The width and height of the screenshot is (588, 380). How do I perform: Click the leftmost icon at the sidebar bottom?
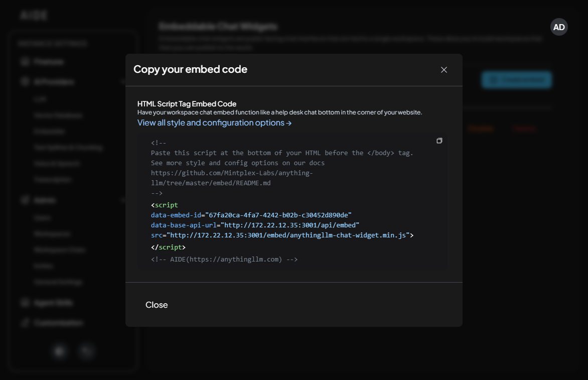[59, 351]
